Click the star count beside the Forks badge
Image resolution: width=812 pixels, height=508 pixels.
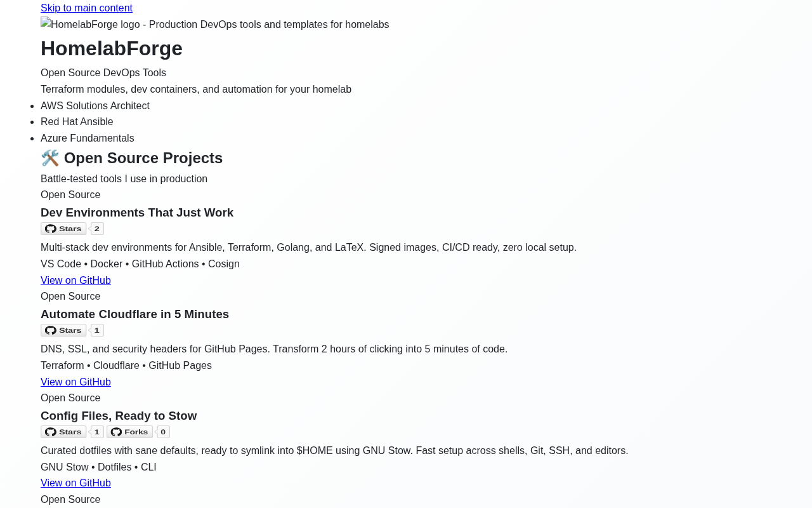click(97, 432)
